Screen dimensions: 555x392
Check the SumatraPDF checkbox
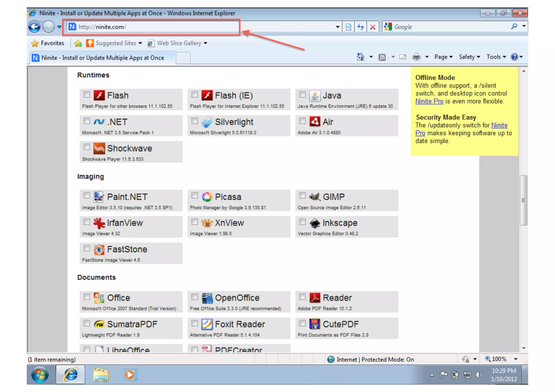point(87,323)
